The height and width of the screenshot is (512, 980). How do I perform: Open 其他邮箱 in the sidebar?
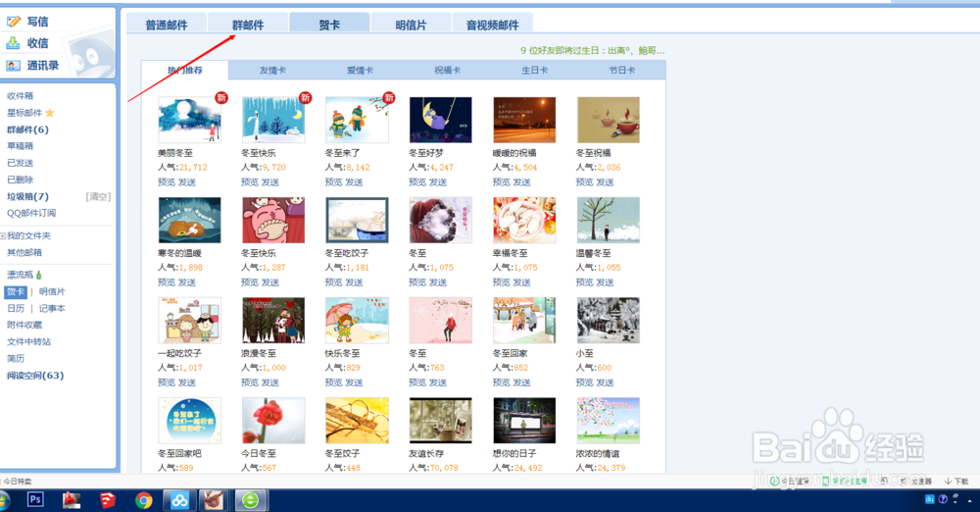(24, 252)
